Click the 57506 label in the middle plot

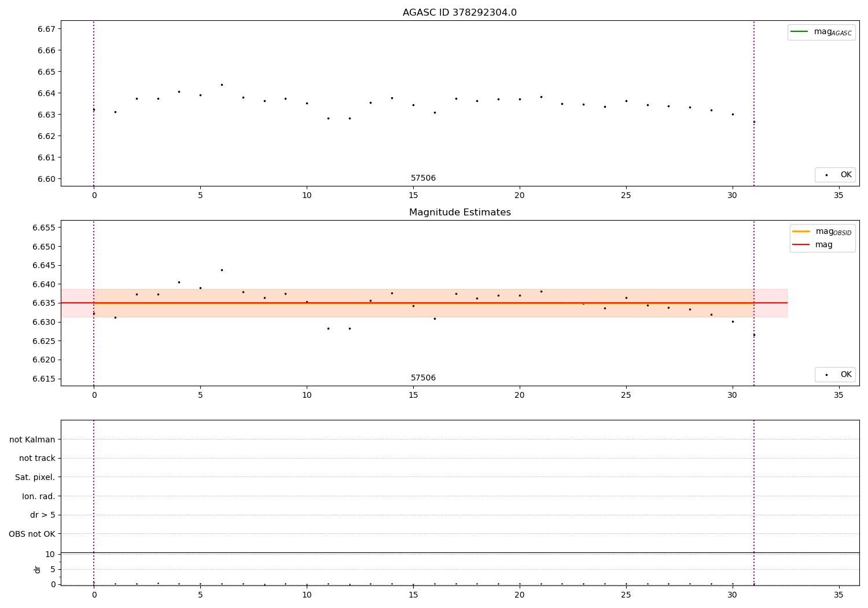tap(423, 378)
